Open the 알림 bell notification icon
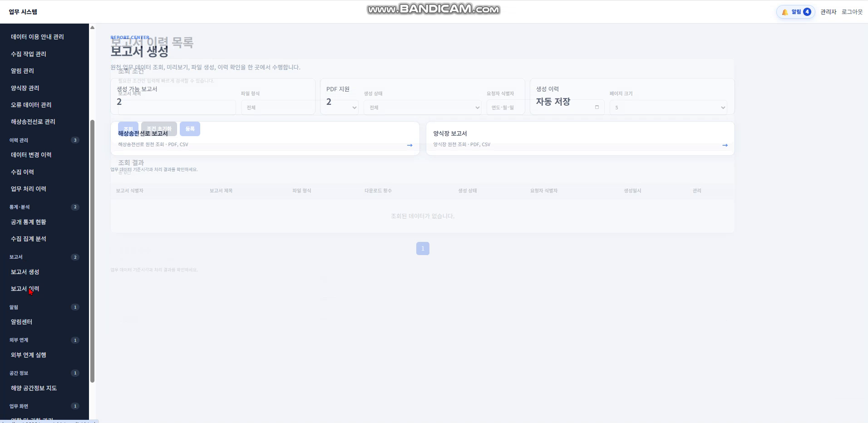The height and width of the screenshot is (423, 868). 795,12
